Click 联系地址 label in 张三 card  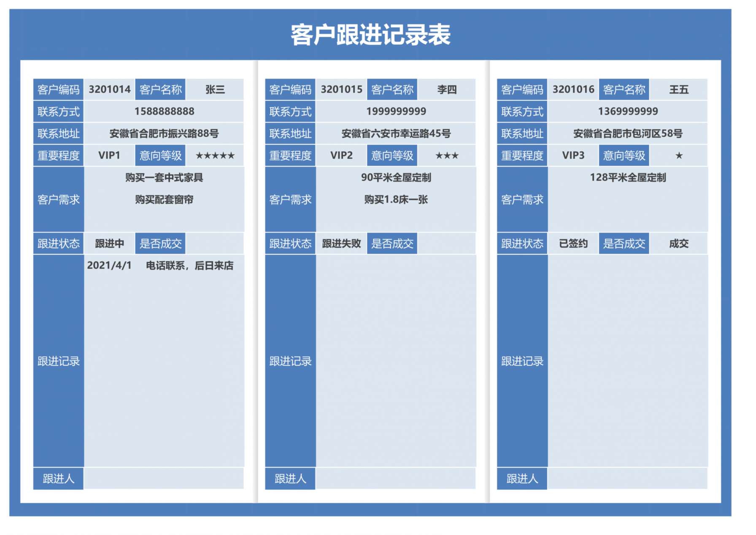tap(59, 133)
